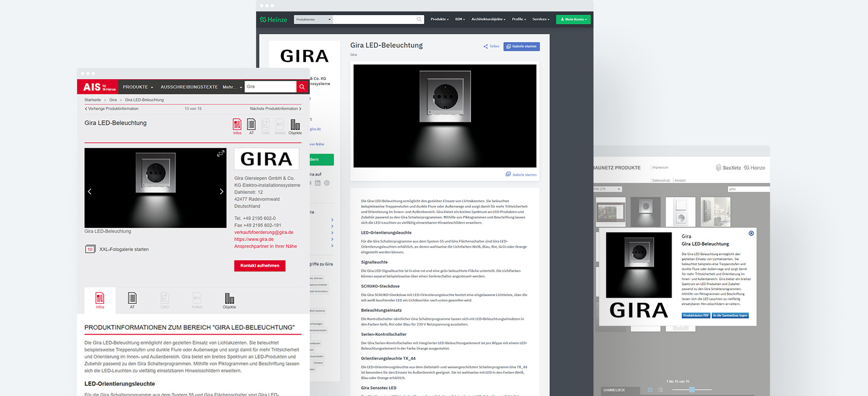
Task: Click the Teilen share link
Action: click(492, 46)
